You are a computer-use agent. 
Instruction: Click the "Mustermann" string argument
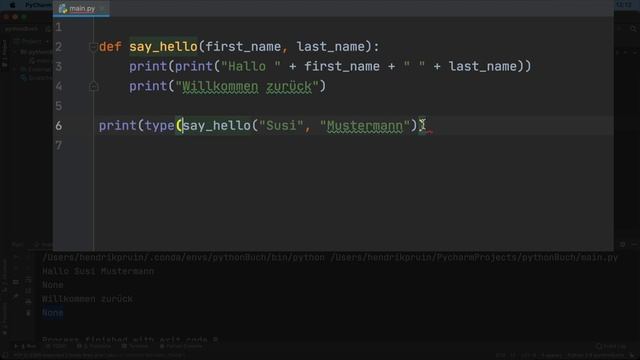point(364,125)
